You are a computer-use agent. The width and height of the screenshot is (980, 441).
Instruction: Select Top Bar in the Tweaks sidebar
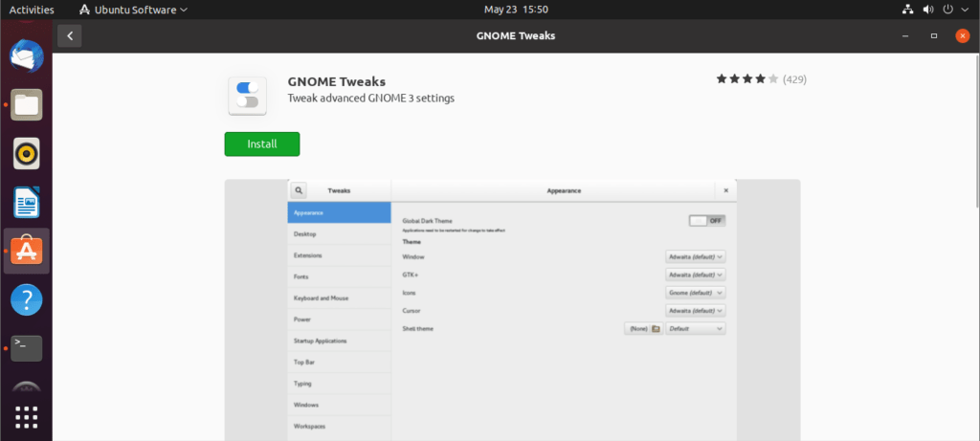[340, 363]
